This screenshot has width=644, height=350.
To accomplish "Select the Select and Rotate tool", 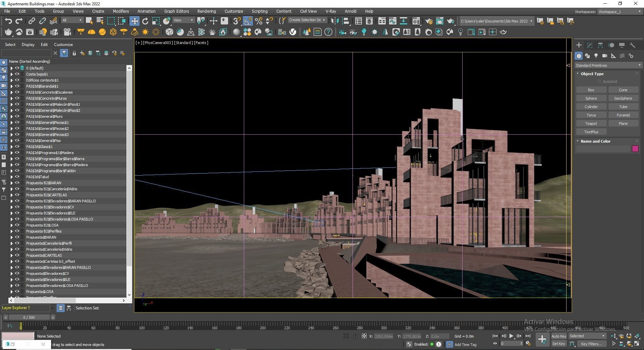I will tap(145, 21).
